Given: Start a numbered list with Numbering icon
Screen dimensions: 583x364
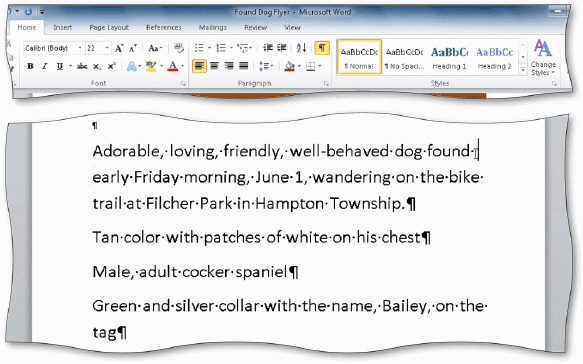Looking at the screenshot, I should coord(221,48).
